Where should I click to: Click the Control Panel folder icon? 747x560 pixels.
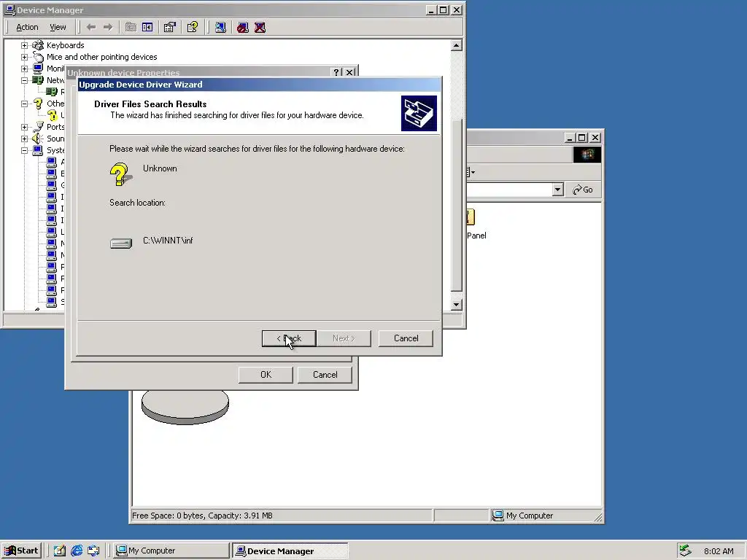(471, 217)
